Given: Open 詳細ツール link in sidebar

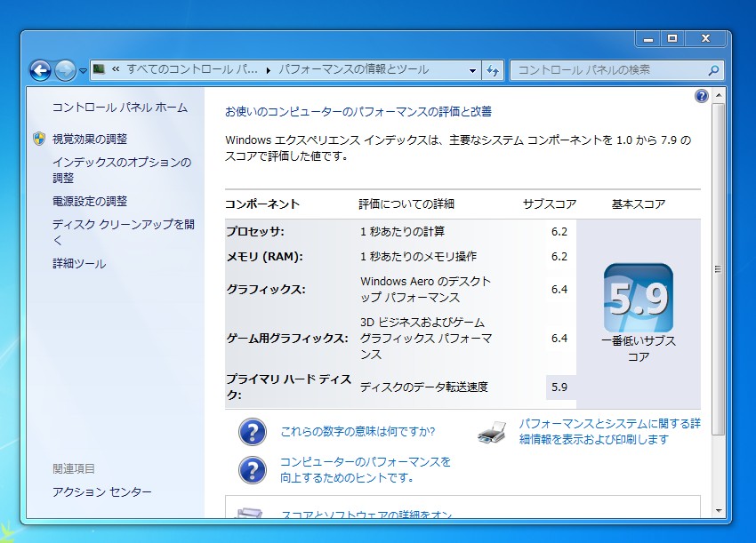Looking at the screenshot, I should [79, 264].
